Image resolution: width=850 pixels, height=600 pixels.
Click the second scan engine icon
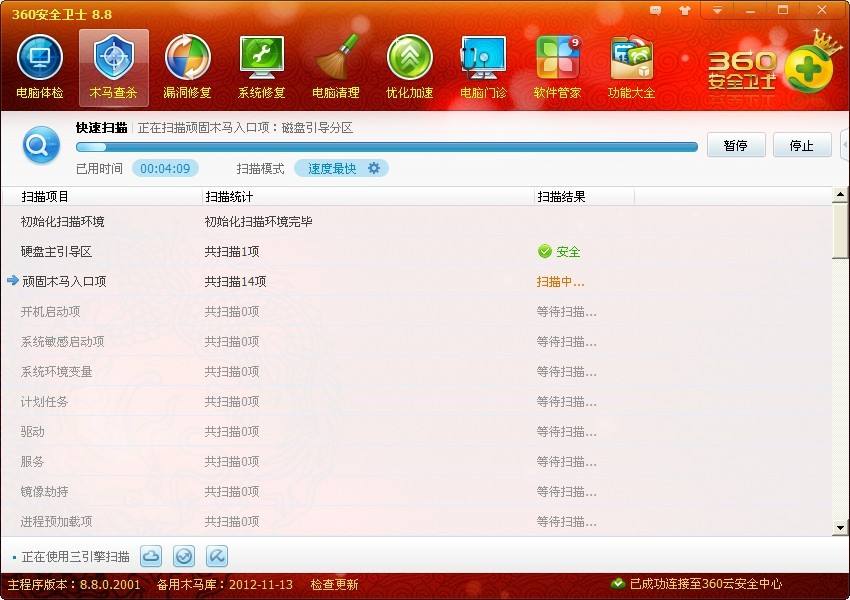184,556
